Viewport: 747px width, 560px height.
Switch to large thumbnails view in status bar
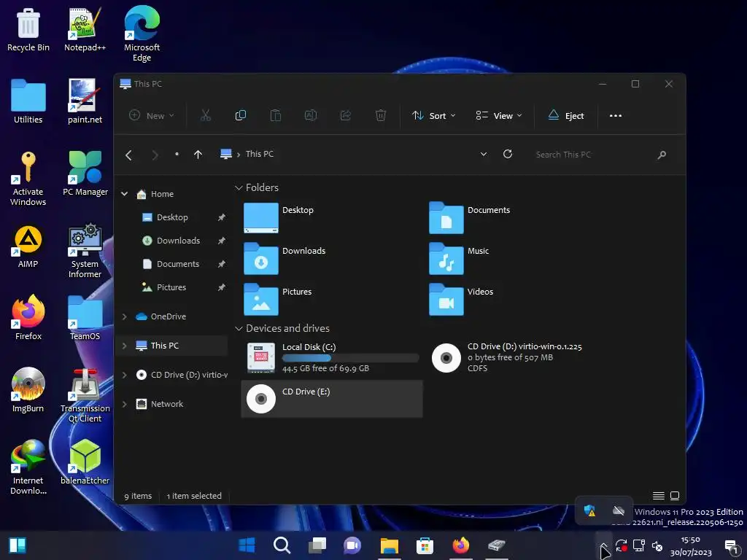675,496
